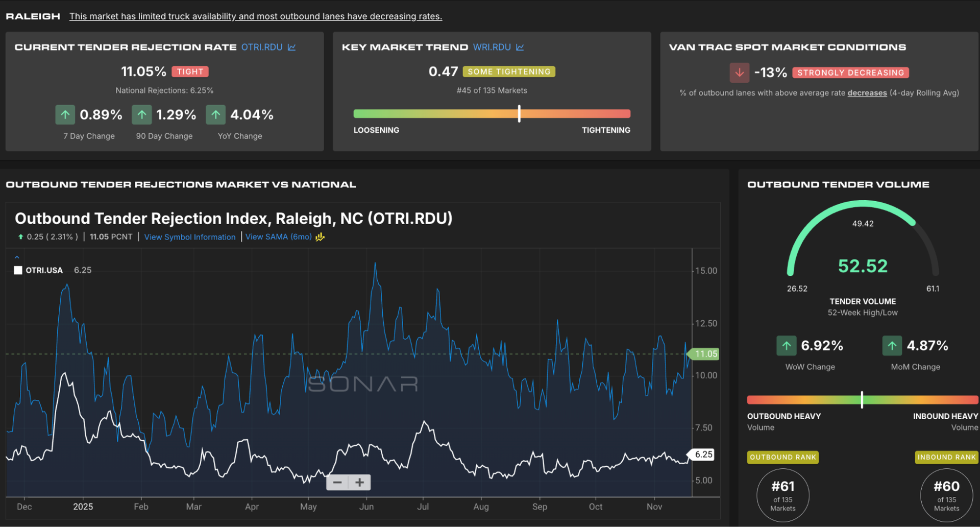Click the chart icon beside WRI.RDU
The height and width of the screenshot is (527, 980).
pyautogui.click(x=520, y=47)
